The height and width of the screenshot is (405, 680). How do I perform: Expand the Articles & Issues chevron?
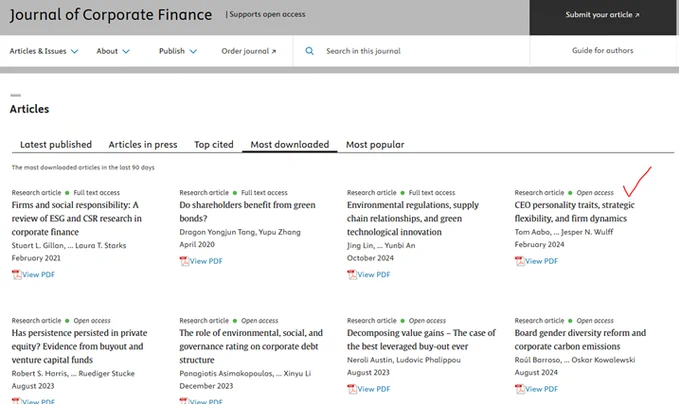(75, 51)
